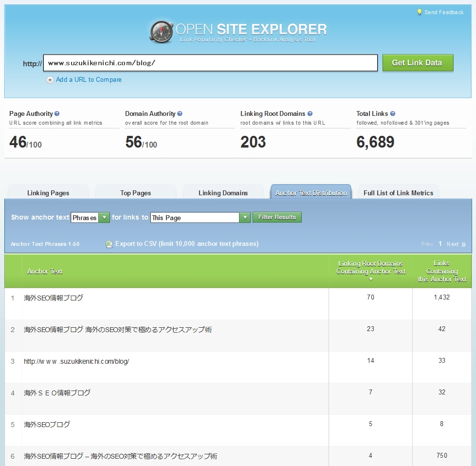Click the Add a URL to Compare link
This screenshot has height=466, width=476.
89,79
